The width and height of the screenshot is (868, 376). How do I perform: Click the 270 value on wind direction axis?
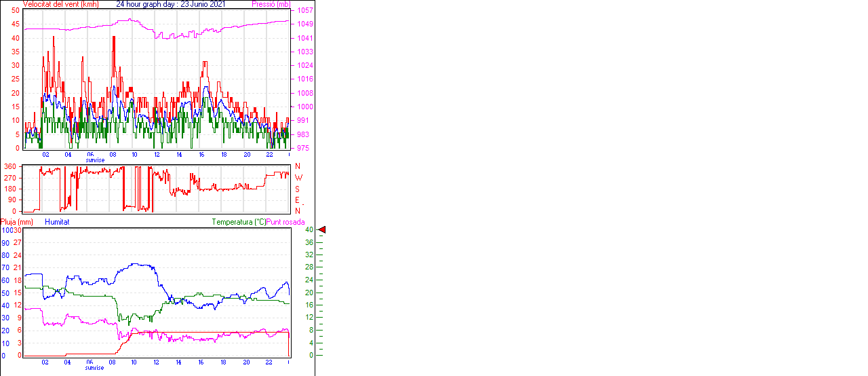[10, 178]
